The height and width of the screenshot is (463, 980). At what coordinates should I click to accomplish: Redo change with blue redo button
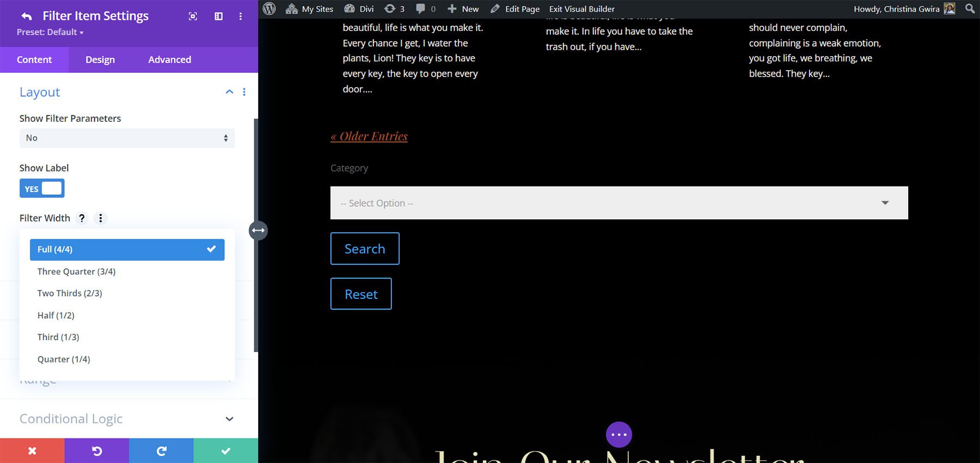coord(161,450)
